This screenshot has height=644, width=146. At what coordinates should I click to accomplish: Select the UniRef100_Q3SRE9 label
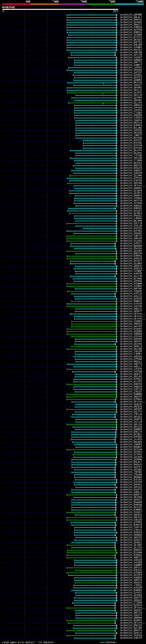(x=131, y=321)
